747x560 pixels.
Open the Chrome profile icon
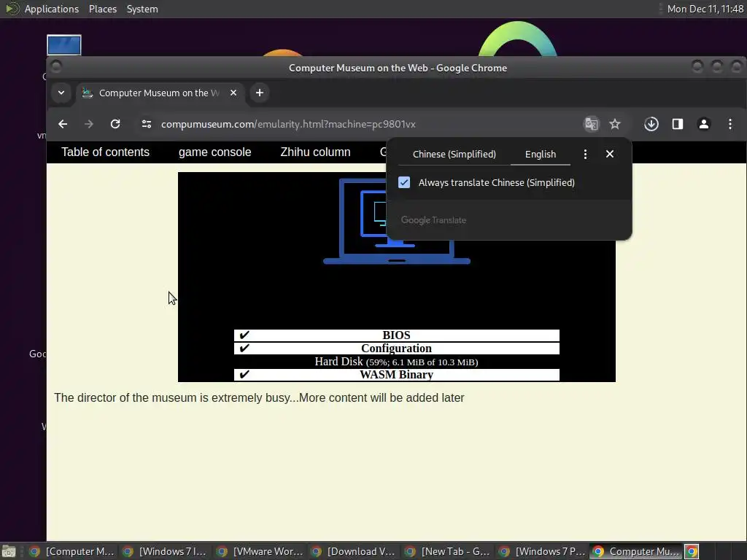(x=704, y=124)
